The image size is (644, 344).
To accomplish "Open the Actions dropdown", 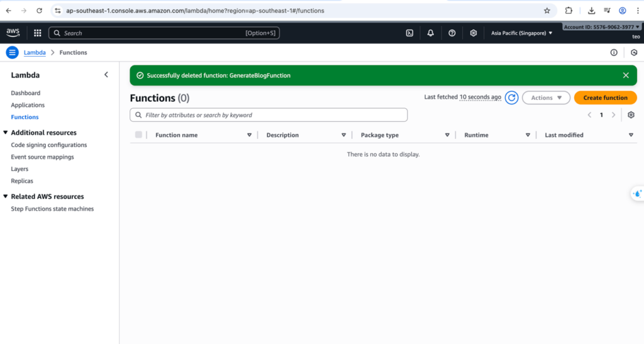I will click(x=546, y=97).
